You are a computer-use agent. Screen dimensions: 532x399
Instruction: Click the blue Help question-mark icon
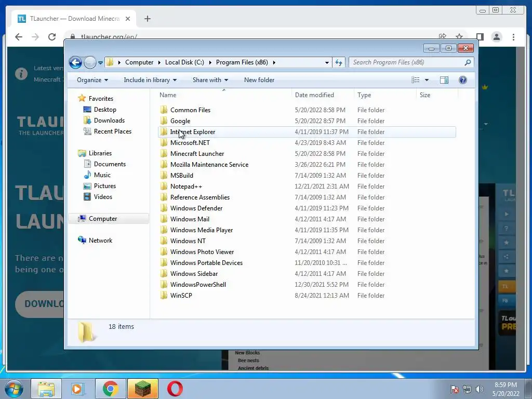tap(463, 80)
